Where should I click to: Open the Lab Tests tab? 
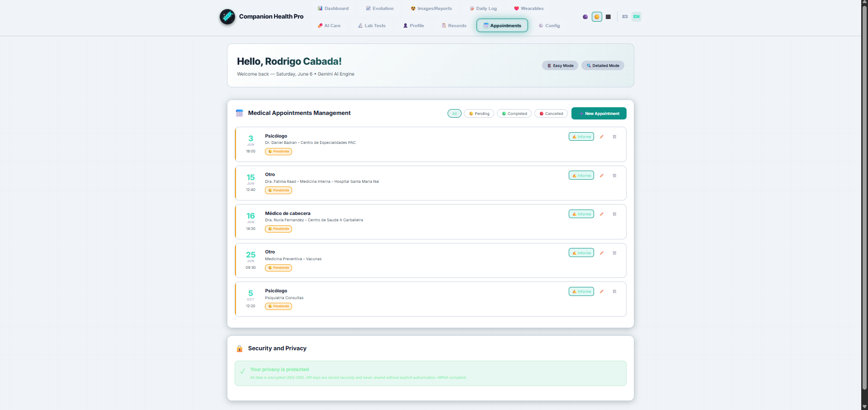pyautogui.click(x=372, y=26)
